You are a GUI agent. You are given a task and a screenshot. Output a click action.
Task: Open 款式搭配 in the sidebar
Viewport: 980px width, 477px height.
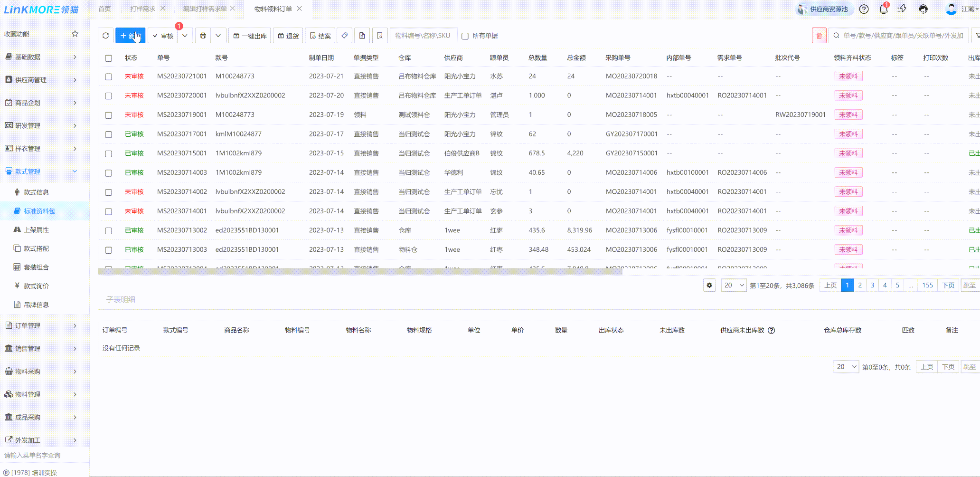coord(36,248)
